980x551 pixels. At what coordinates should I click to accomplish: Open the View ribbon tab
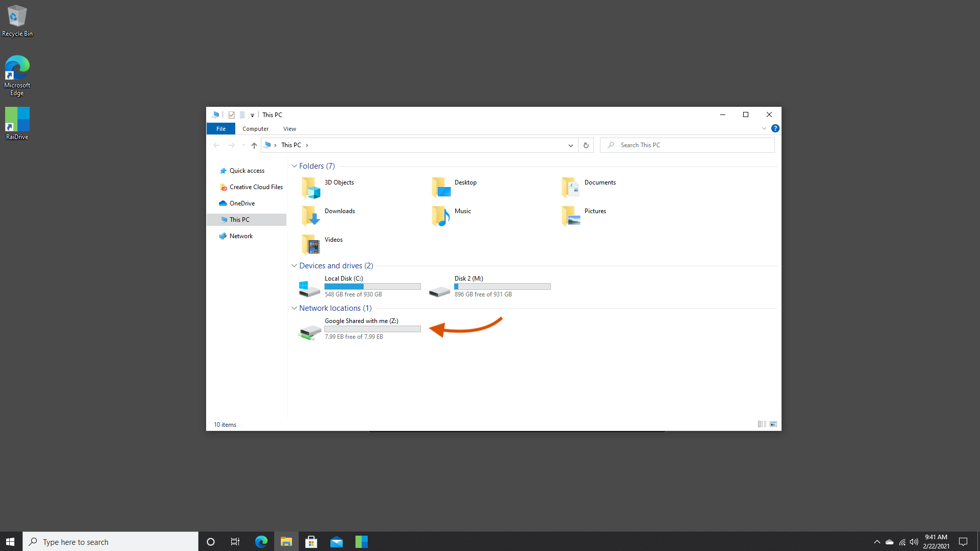coord(289,128)
